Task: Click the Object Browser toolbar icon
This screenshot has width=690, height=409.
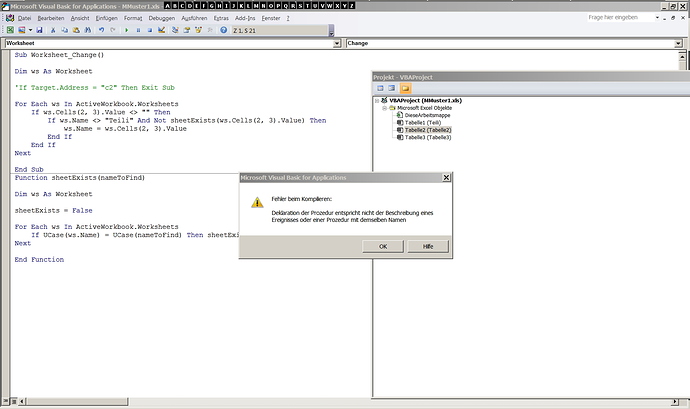Action: 198,30
